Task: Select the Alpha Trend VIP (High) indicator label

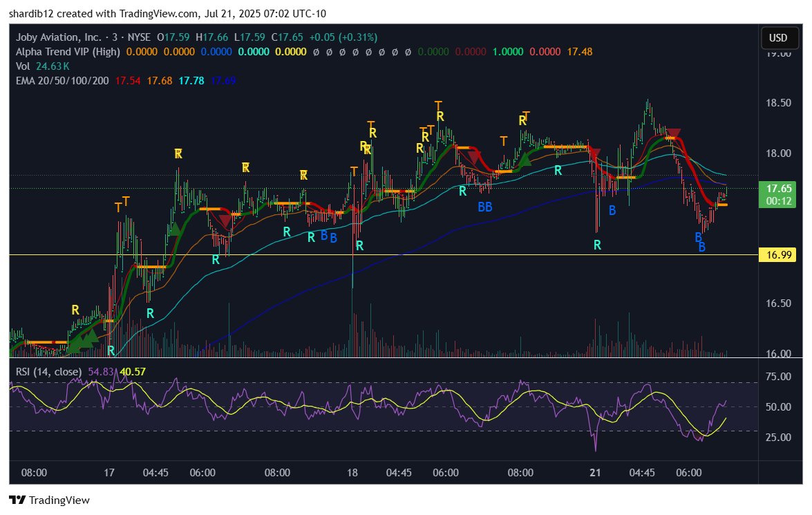Action: coord(68,52)
